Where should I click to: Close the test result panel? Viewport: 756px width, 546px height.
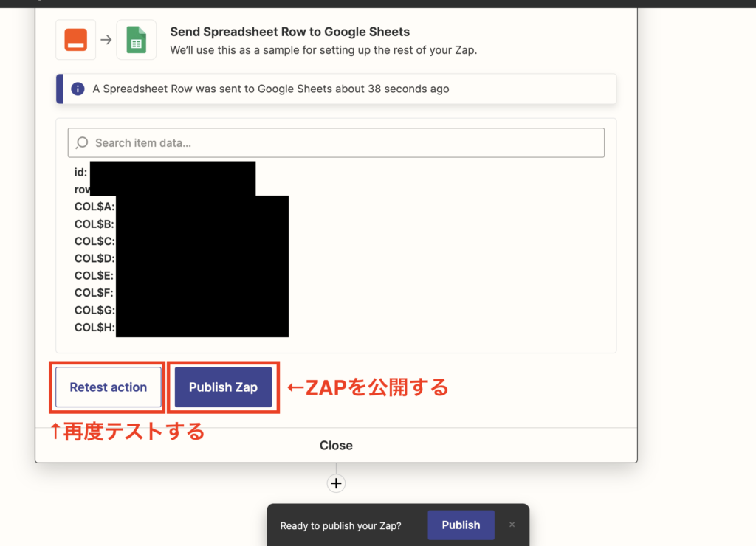(x=336, y=445)
